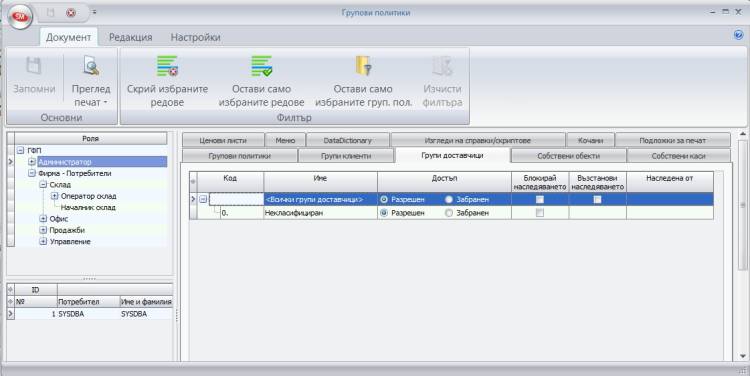Switch to Меню tab

285,140
